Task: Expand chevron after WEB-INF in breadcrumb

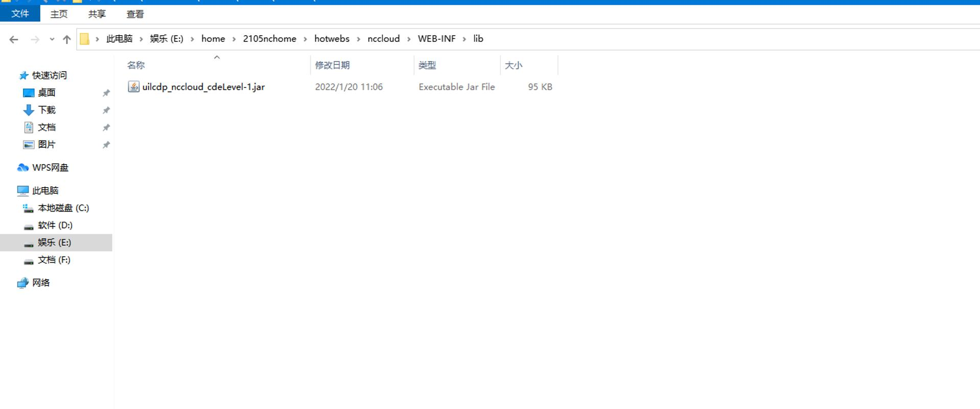Action: click(464, 39)
